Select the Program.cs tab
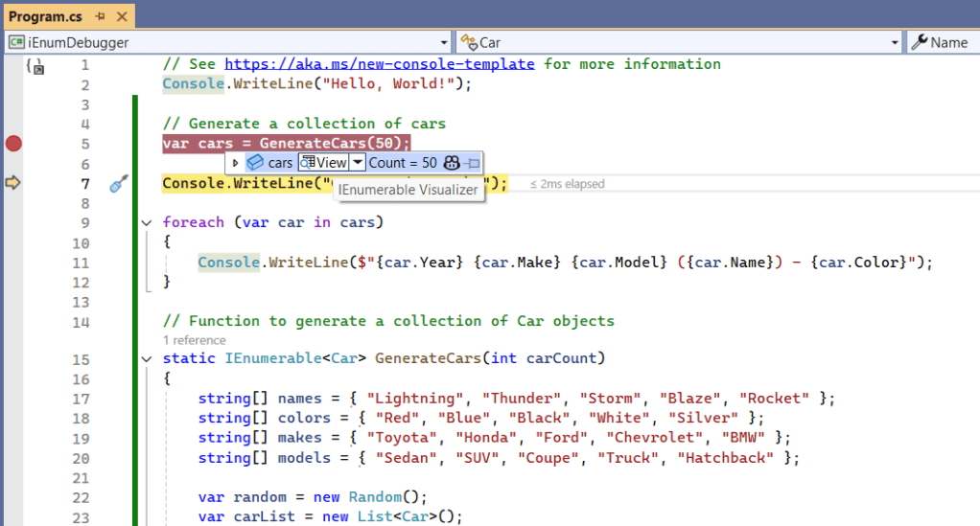The width and height of the screenshot is (980, 526). tap(46, 17)
